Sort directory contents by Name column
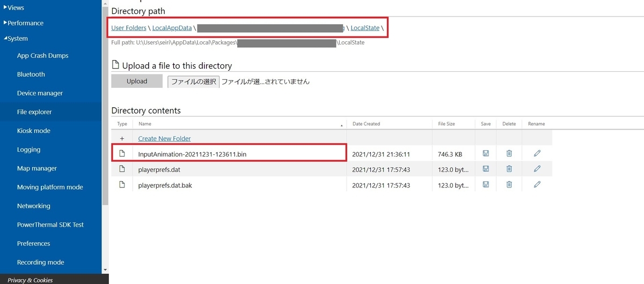 (239, 124)
